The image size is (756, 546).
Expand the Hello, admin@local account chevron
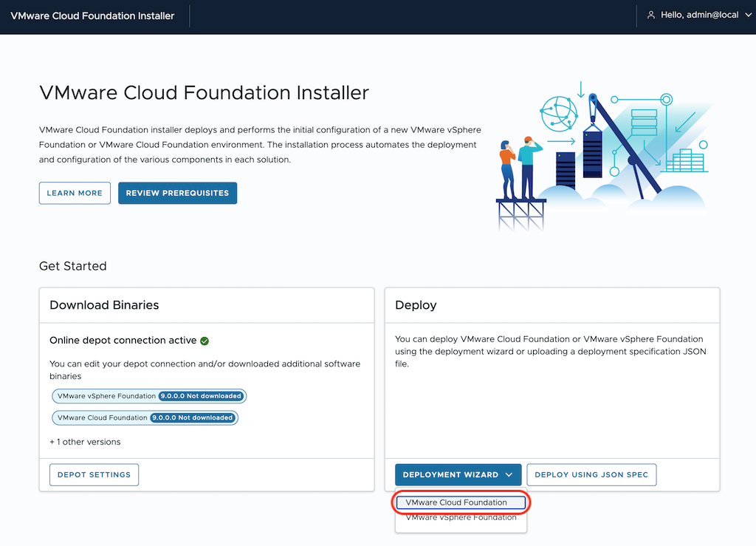click(x=748, y=16)
